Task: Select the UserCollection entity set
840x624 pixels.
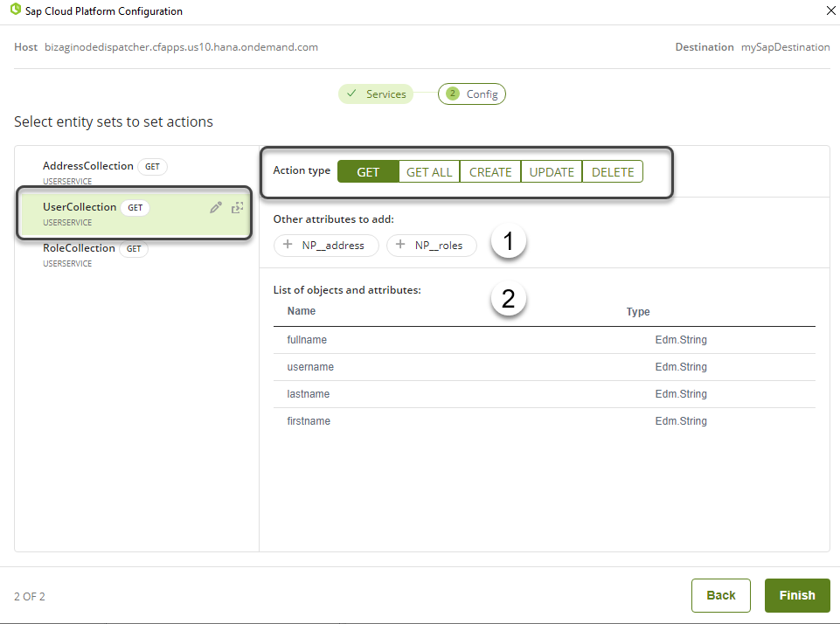Action: [134, 213]
